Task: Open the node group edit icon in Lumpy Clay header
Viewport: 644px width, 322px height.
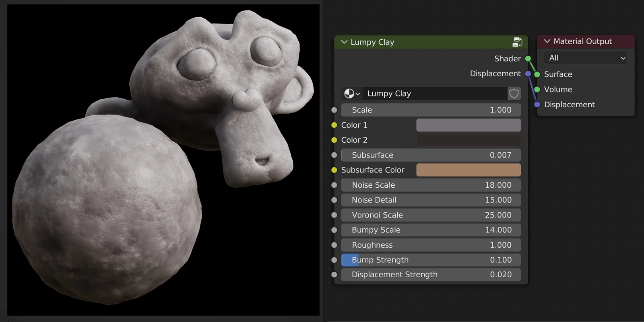Action: click(517, 42)
